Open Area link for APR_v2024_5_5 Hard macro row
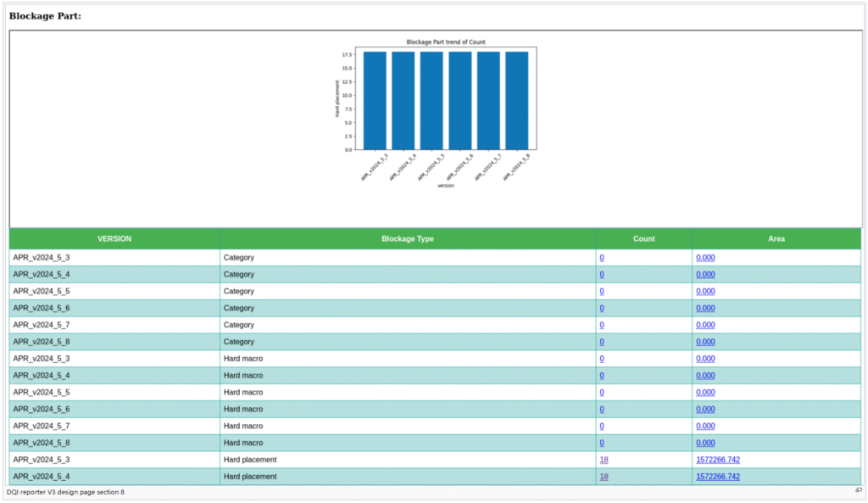Image resolution: width=868 pixels, height=503 pixels. tap(705, 392)
